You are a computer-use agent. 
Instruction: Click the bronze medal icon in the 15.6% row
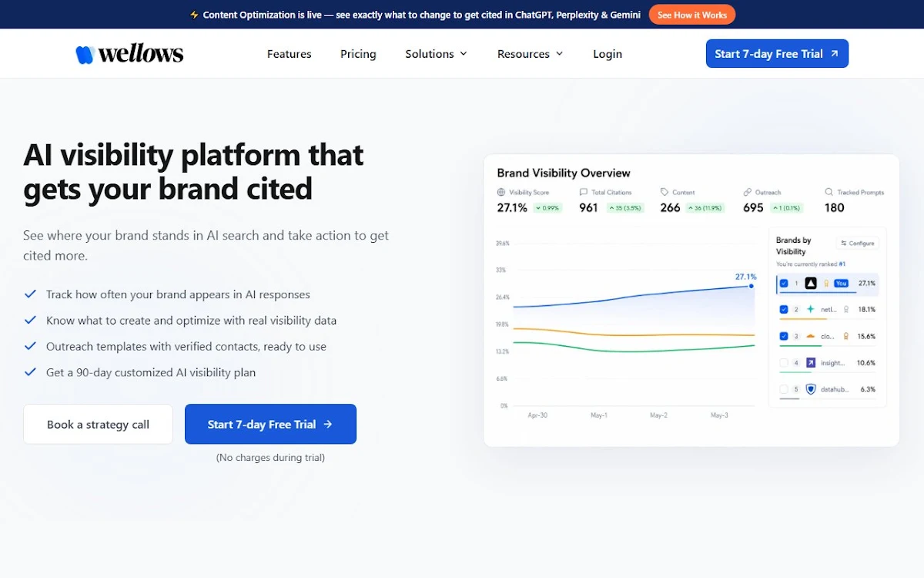(846, 336)
